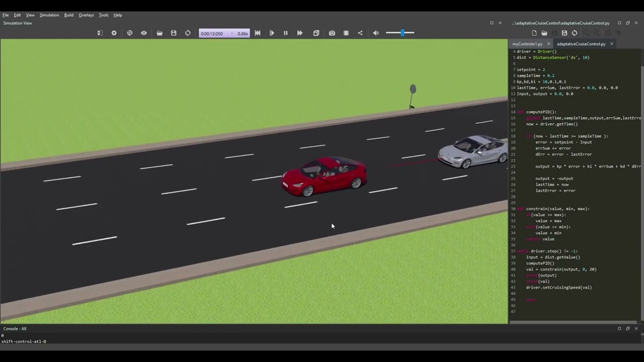Take a screenshot with the camera icon

click(x=332, y=33)
